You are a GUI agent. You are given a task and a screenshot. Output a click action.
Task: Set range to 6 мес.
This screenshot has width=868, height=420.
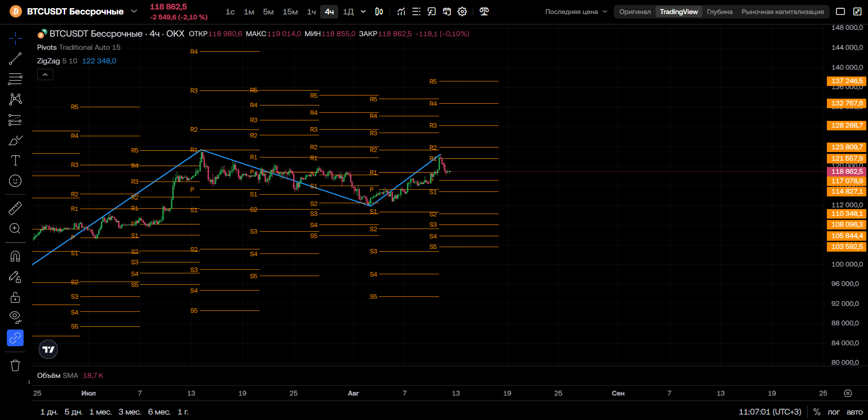point(159,412)
